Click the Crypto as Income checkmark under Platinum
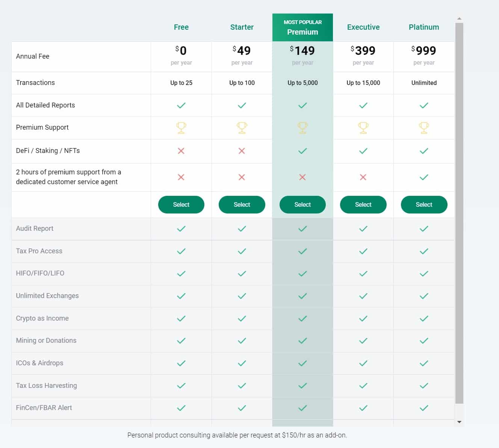Screen dimensions: 499x448 click(x=424, y=318)
